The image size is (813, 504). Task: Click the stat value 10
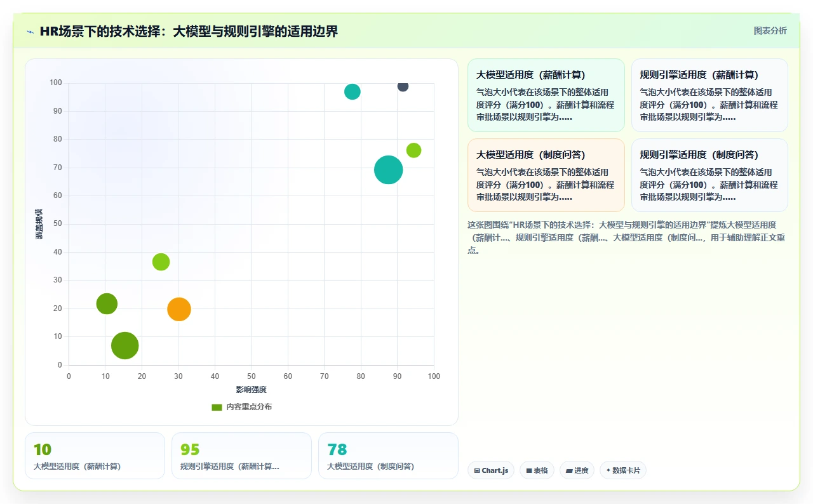43,449
